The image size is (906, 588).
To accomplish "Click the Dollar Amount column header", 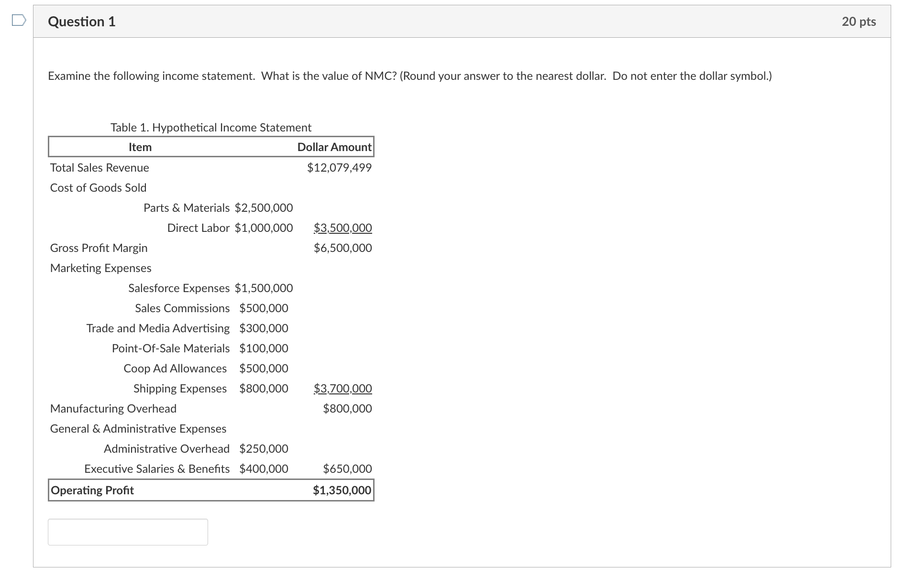I will coord(334,147).
